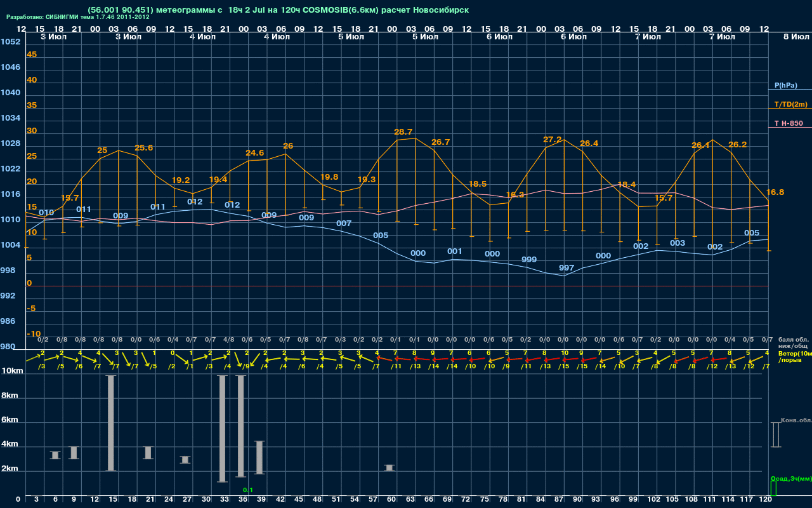Click the 16.3 temperature label
The image size is (812, 508).
tap(515, 195)
